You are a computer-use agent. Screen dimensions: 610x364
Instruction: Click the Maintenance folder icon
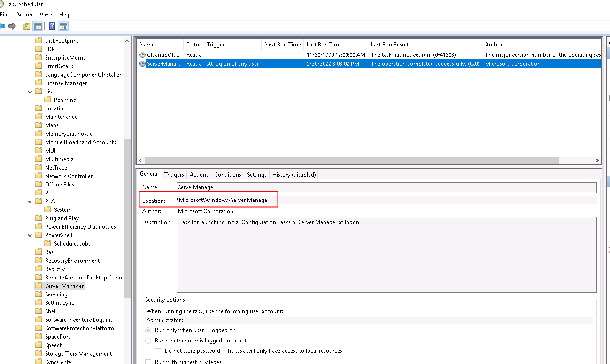point(39,117)
